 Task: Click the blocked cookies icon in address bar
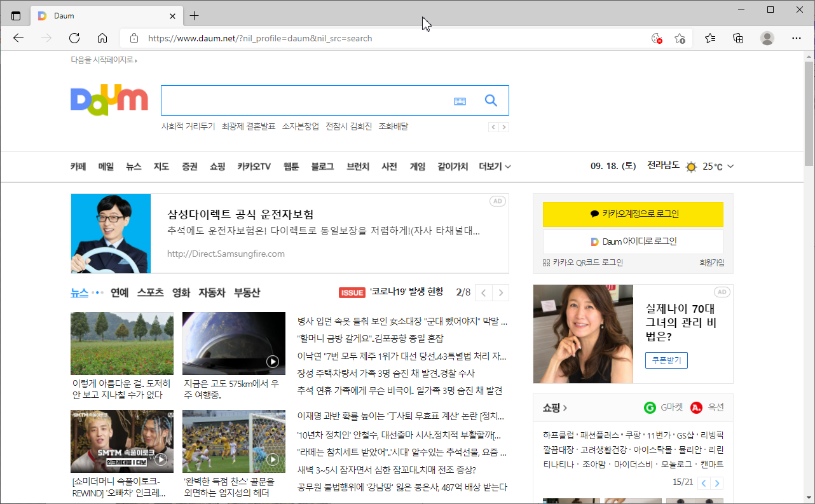coord(657,38)
